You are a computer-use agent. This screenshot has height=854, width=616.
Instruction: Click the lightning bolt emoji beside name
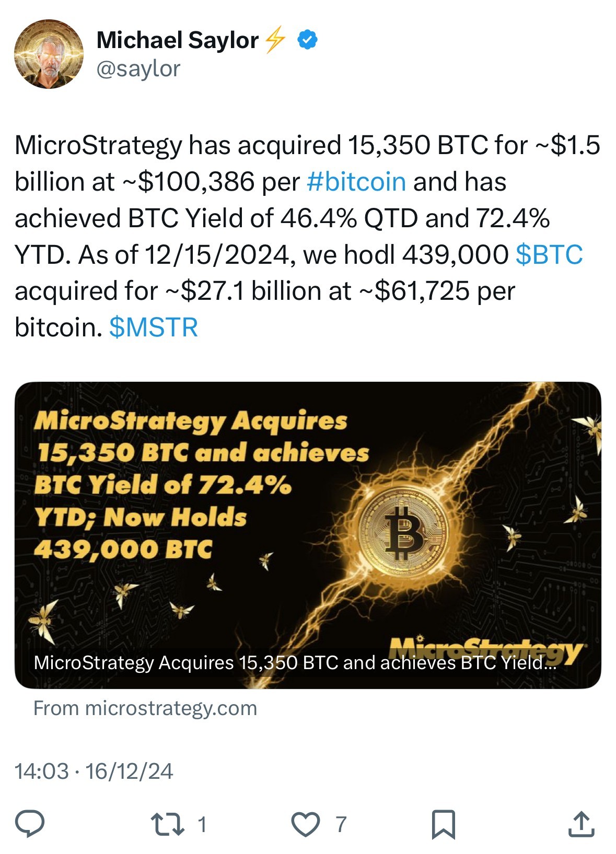[275, 40]
